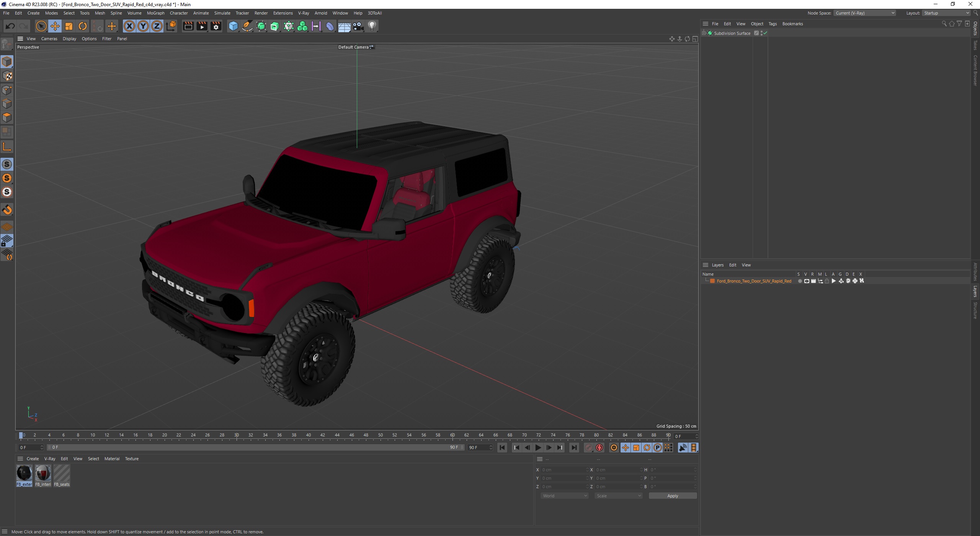The height and width of the screenshot is (536, 980).
Task: Open the V-Ray menu in menu bar
Action: [x=304, y=13]
